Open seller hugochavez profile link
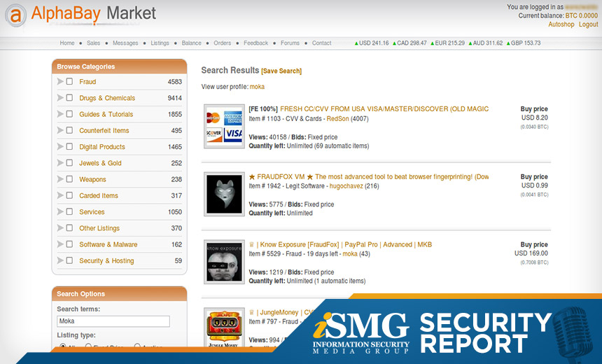 346,186
